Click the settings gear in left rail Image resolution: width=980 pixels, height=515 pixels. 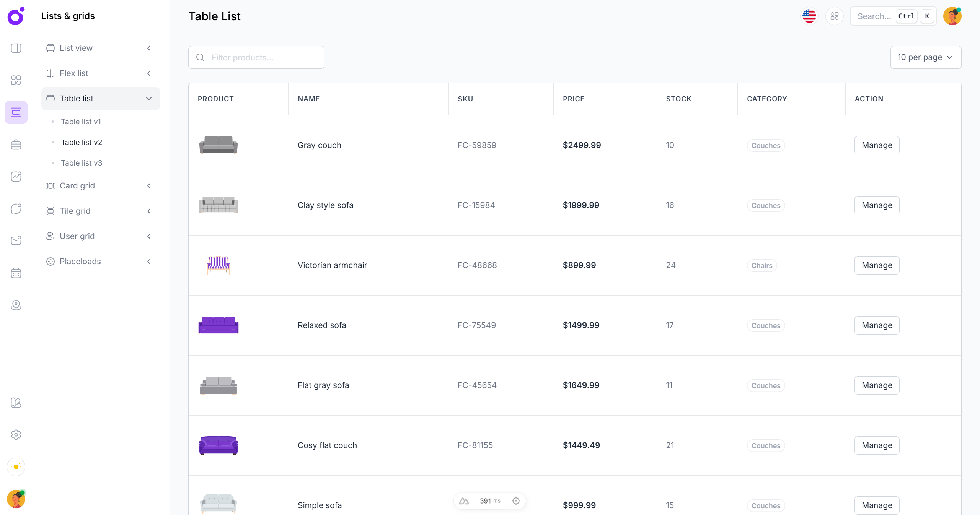(x=16, y=435)
